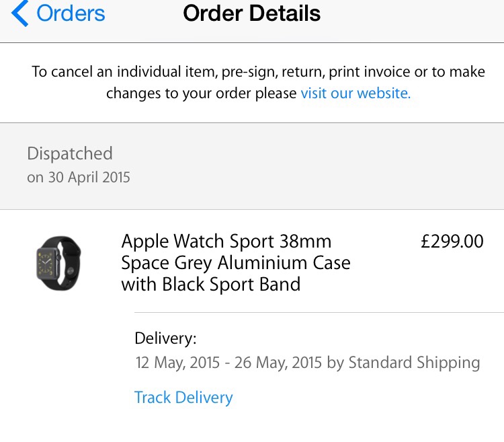Image resolution: width=504 pixels, height=442 pixels.
Task: Tap the word 'by' before Standard Shipping
Action: (x=335, y=363)
